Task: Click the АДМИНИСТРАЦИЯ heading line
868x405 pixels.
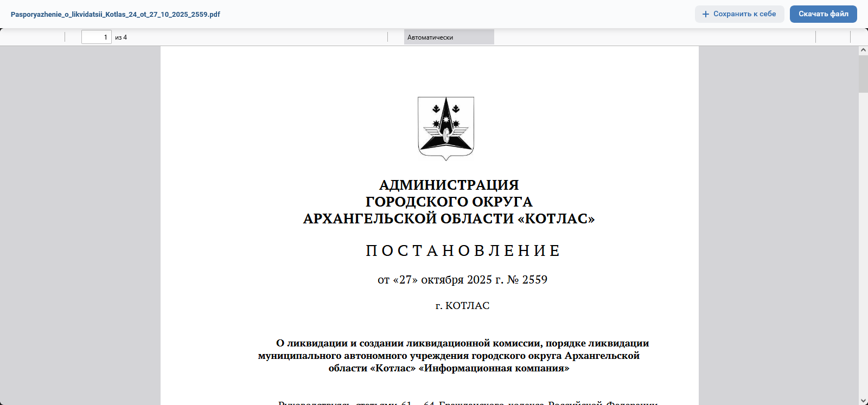Action: (449, 185)
